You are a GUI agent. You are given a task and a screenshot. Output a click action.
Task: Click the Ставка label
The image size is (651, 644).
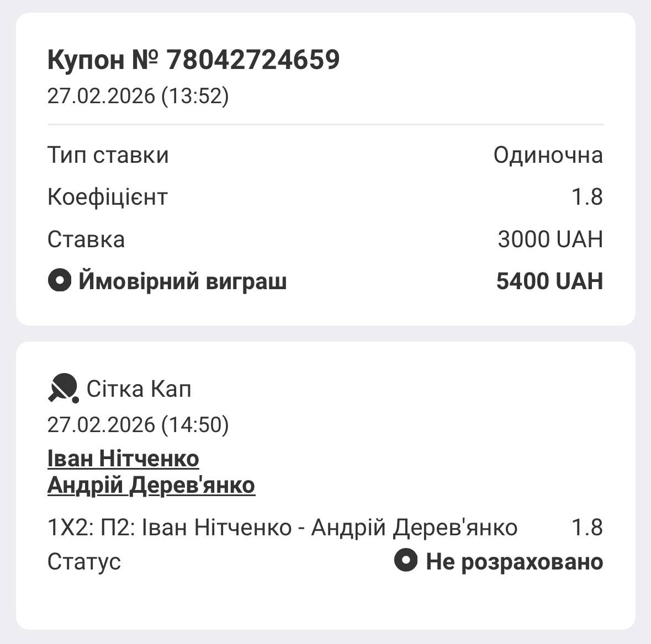click(x=86, y=239)
